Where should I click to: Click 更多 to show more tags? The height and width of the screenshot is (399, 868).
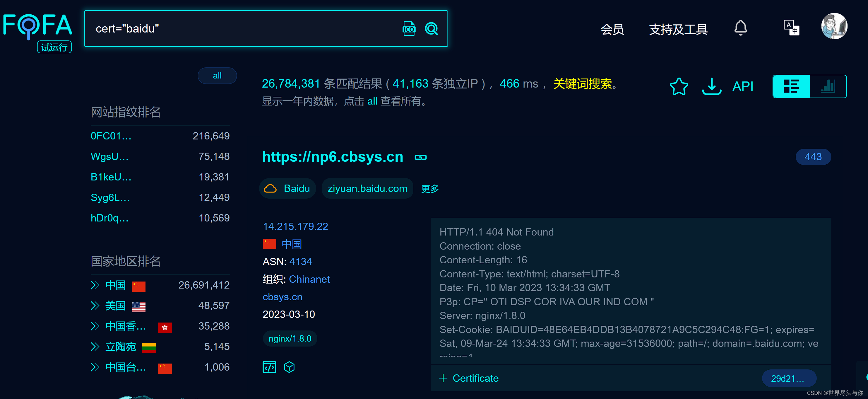pyautogui.click(x=430, y=189)
